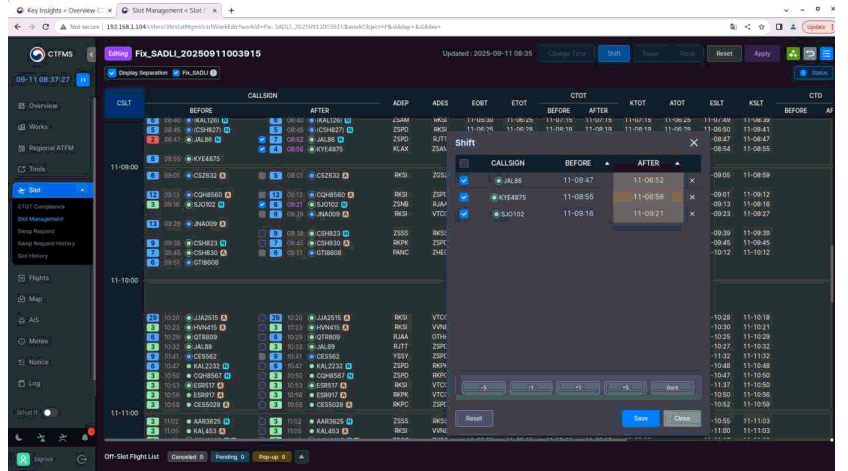
Task: Open the Log sidebar section
Action: [x=34, y=383]
